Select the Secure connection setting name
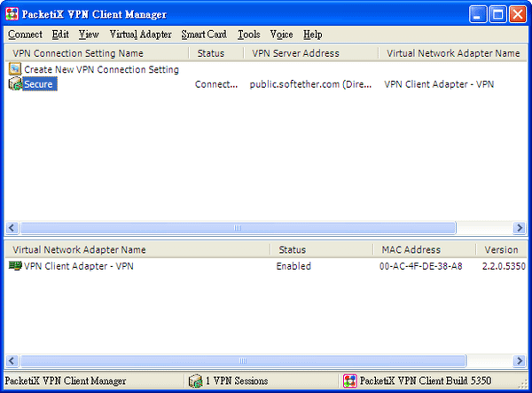Image resolution: width=532 pixels, height=393 pixels. coord(38,83)
